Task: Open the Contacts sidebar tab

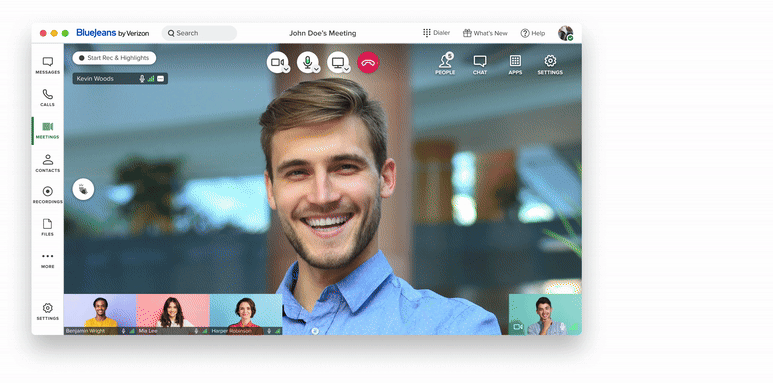Action: pos(47,163)
